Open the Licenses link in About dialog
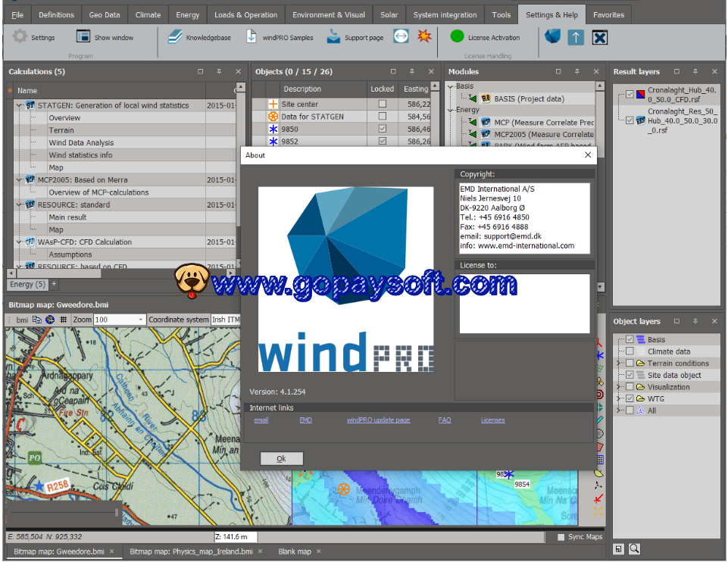The height and width of the screenshot is (562, 728). point(492,420)
